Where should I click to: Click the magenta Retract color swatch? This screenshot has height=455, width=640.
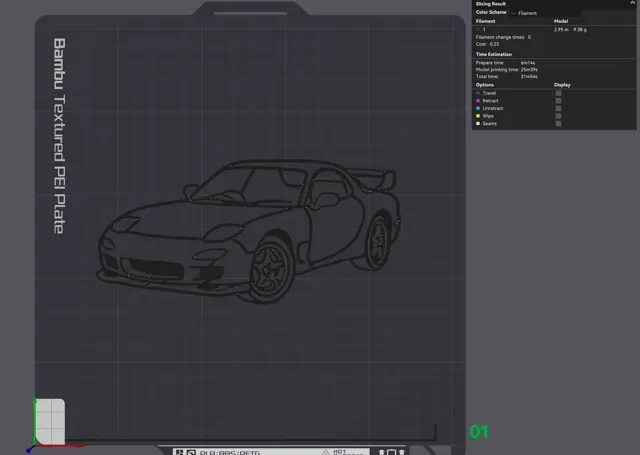(478, 101)
